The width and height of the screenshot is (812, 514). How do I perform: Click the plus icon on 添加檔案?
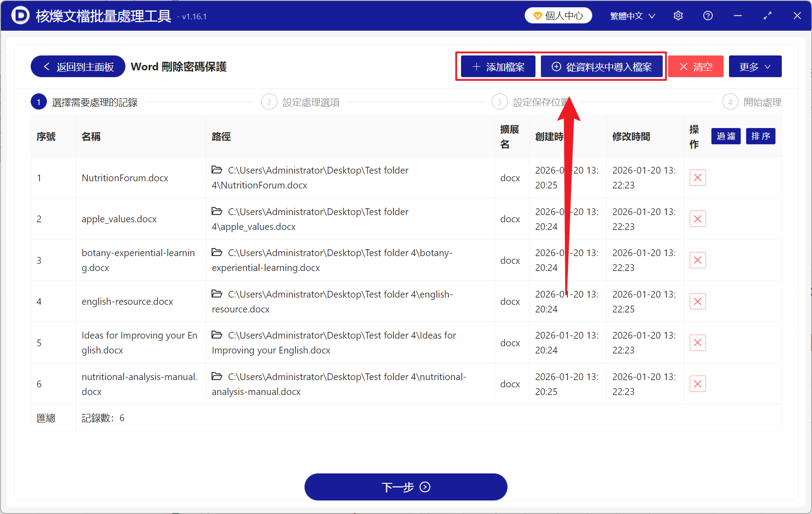476,66
